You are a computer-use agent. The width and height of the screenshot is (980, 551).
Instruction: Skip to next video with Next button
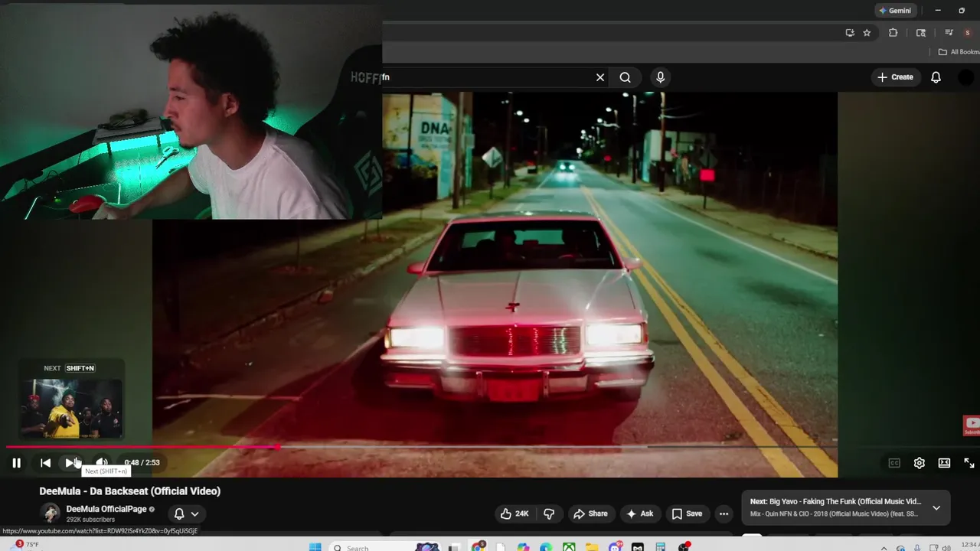tap(71, 463)
